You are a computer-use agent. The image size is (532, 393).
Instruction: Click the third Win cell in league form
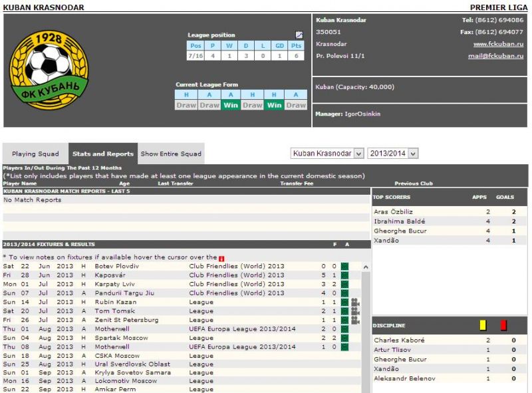pos(231,105)
